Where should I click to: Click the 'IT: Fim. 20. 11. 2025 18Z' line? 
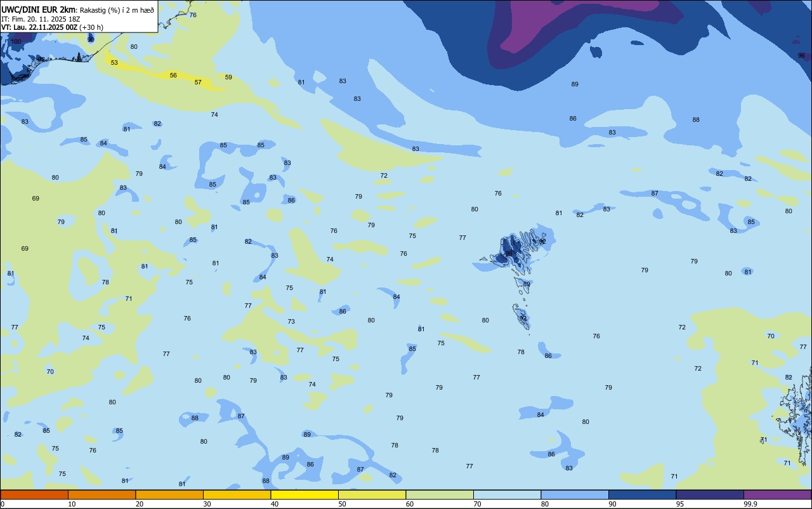coord(40,19)
